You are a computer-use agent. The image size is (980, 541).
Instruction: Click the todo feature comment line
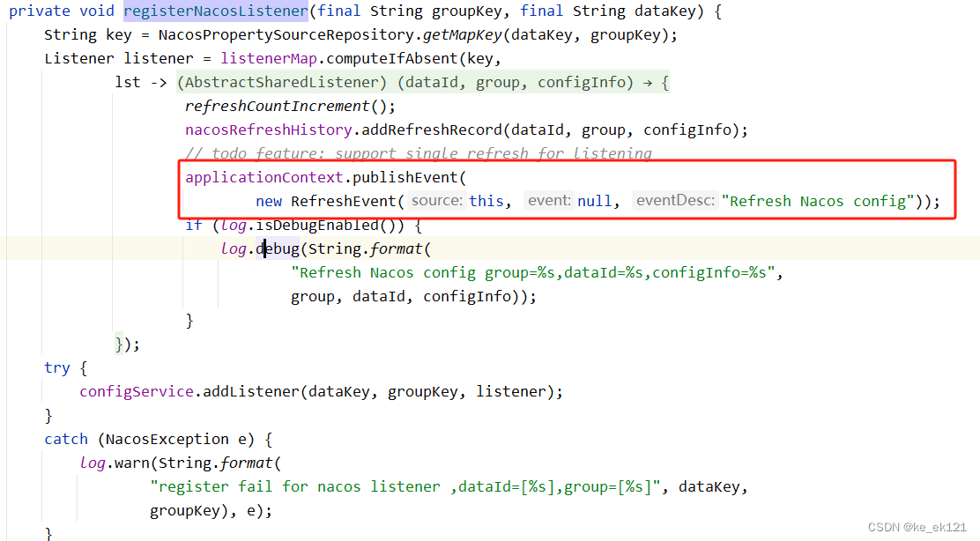tap(418, 153)
